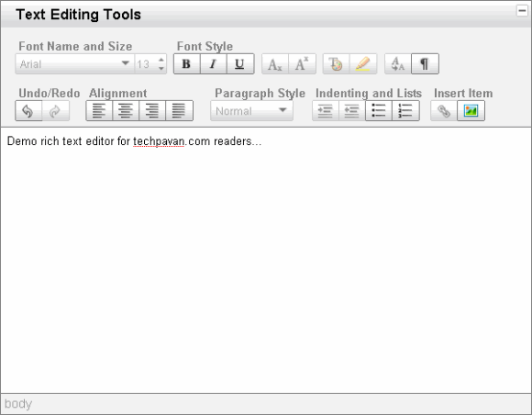Image resolution: width=532 pixels, height=415 pixels.
Task: Insert a bulleted list
Action: pyautogui.click(x=379, y=111)
